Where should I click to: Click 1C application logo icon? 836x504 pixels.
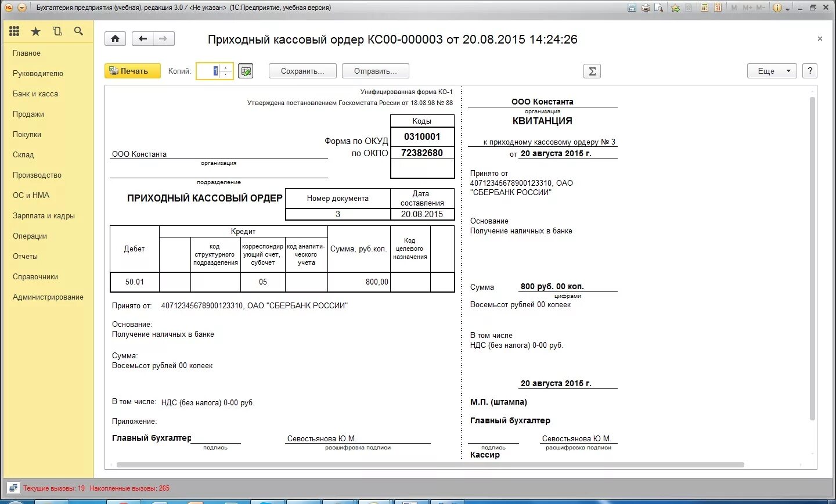coord(9,8)
